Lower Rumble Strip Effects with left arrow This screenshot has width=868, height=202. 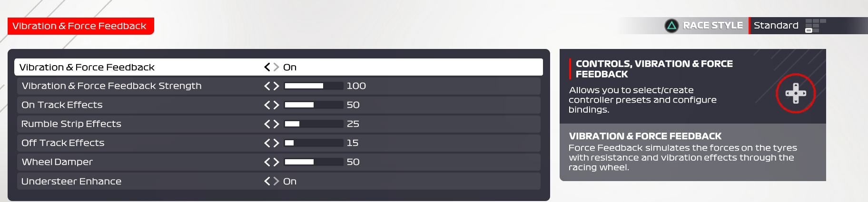(x=267, y=124)
